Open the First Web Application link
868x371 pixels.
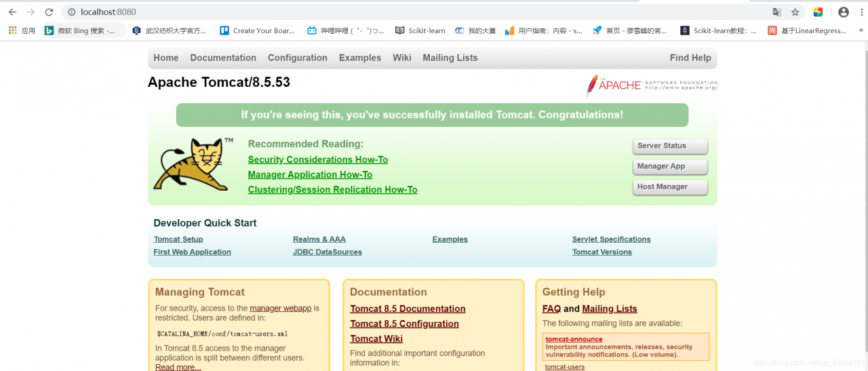[193, 252]
